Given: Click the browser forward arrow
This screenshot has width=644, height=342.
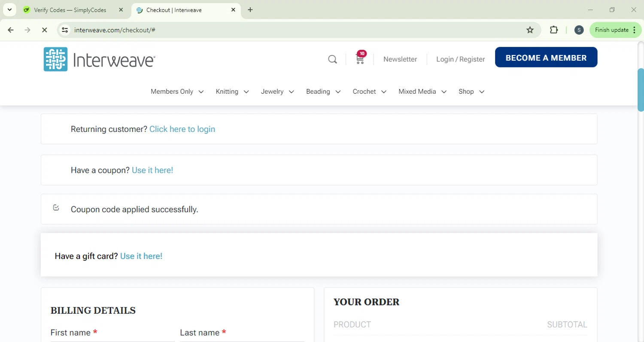Looking at the screenshot, I should 27,30.
